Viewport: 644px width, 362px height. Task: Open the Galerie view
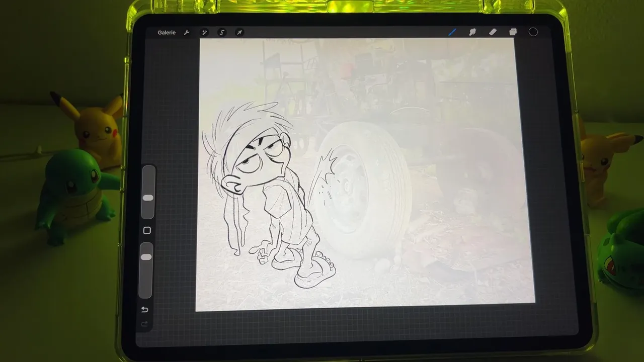[x=167, y=33]
